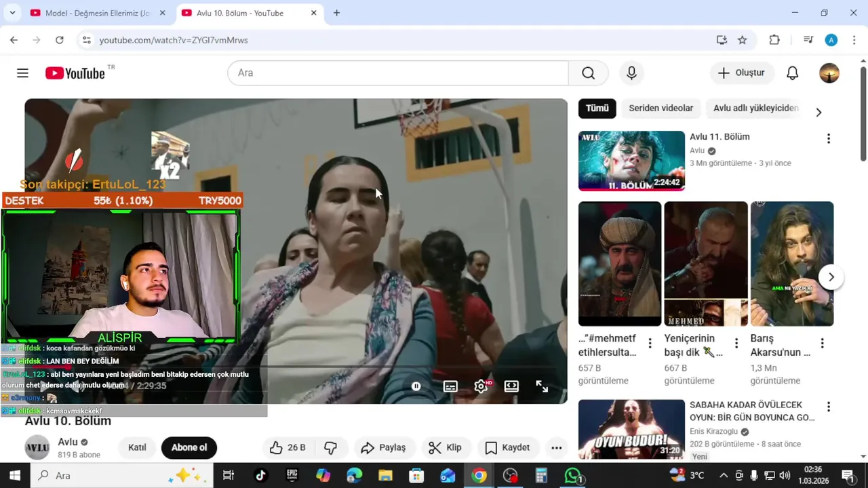The width and height of the screenshot is (868, 488).
Task: Open Chrome tab search dropdown
Action: tap(12, 13)
